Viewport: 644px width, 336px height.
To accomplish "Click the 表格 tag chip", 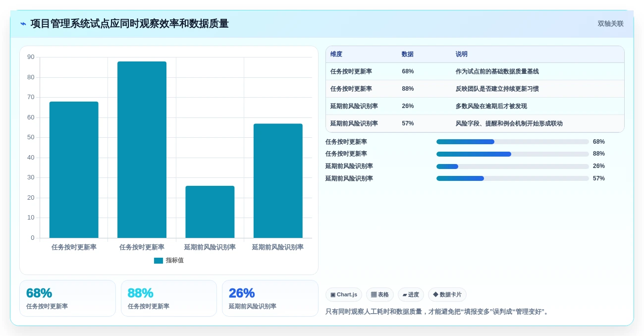I will coord(380,295).
